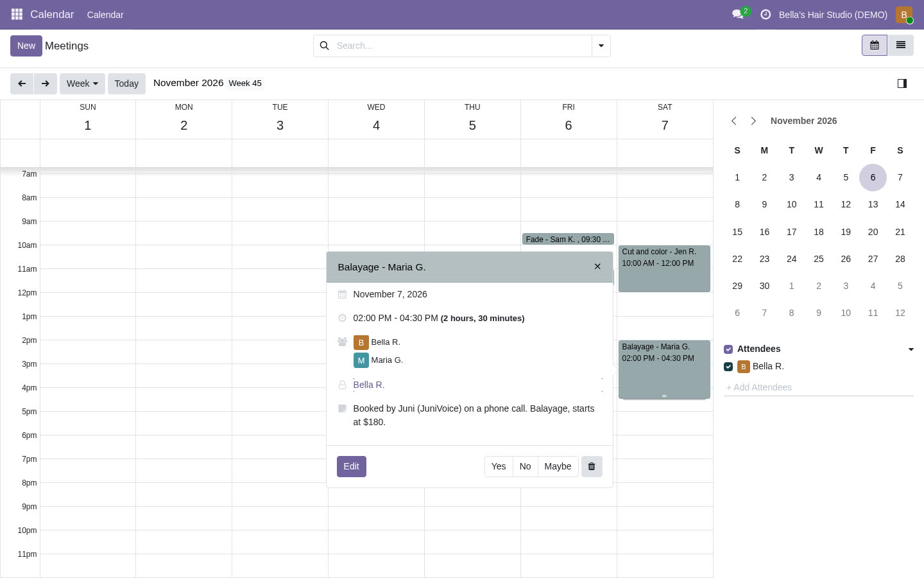Image resolution: width=924 pixels, height=578 pixels.
Task: Click Bella's Hair Studio (DEMO) company name
Action: coord(833,14)
